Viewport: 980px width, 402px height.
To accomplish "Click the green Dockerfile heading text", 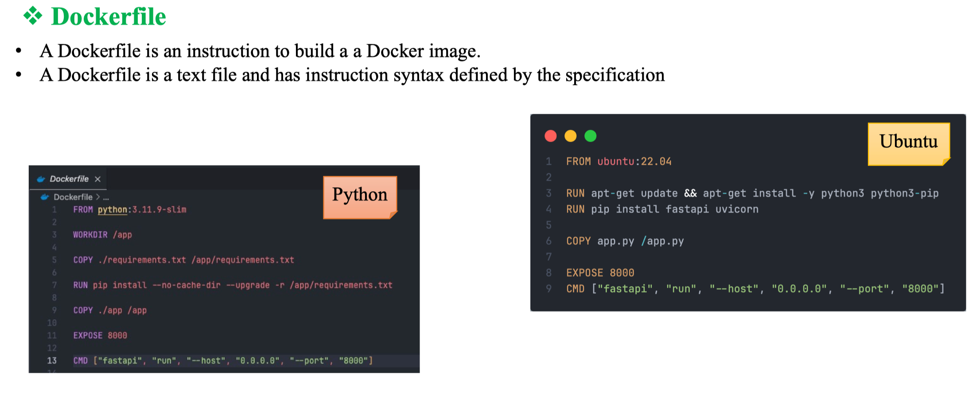I will point(109,17).
